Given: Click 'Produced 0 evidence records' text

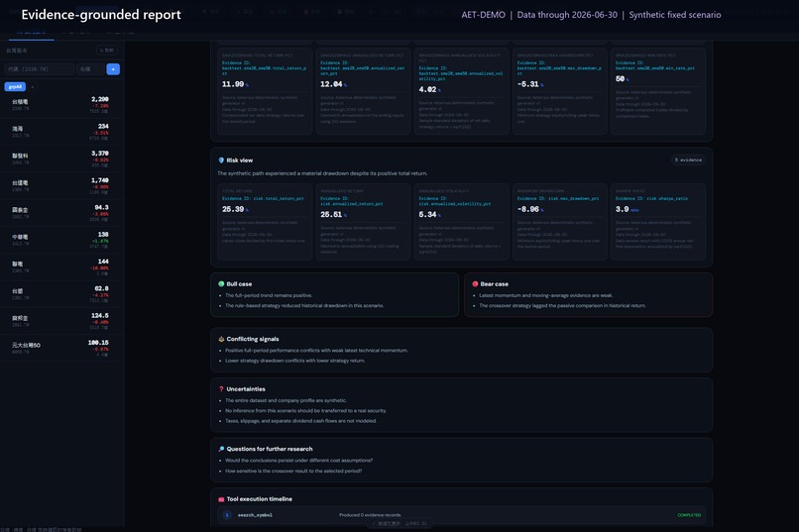Looking at the screenshot, I should (x=370, y=515).
